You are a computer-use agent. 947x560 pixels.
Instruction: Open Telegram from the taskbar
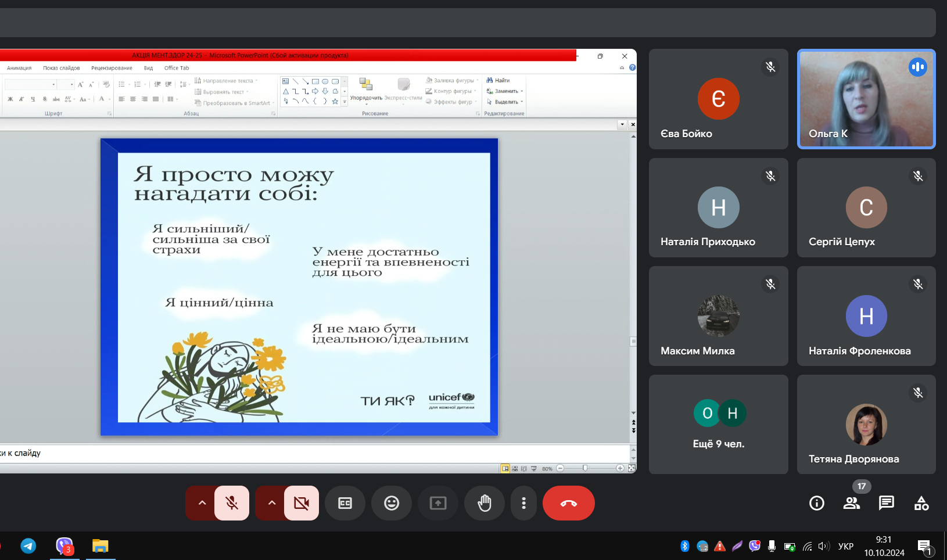[28, 546]
